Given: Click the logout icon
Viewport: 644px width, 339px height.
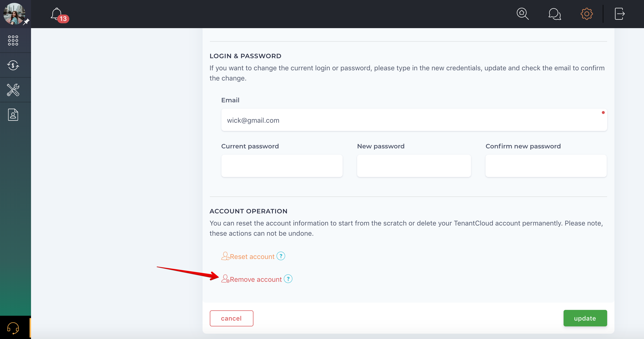Looking at the screenshot, I should click(620, 14).
